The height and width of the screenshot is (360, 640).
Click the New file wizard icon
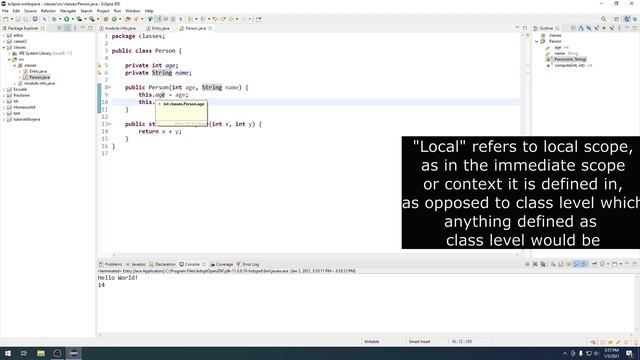[x=5, y=19]
